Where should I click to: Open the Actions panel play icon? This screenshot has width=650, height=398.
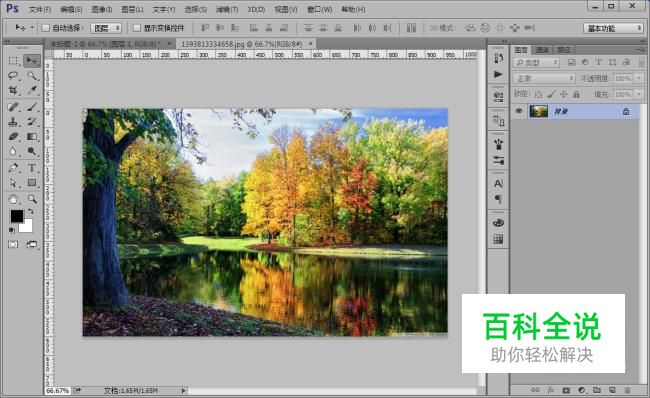pyautogui.click(x=498, y=74)
